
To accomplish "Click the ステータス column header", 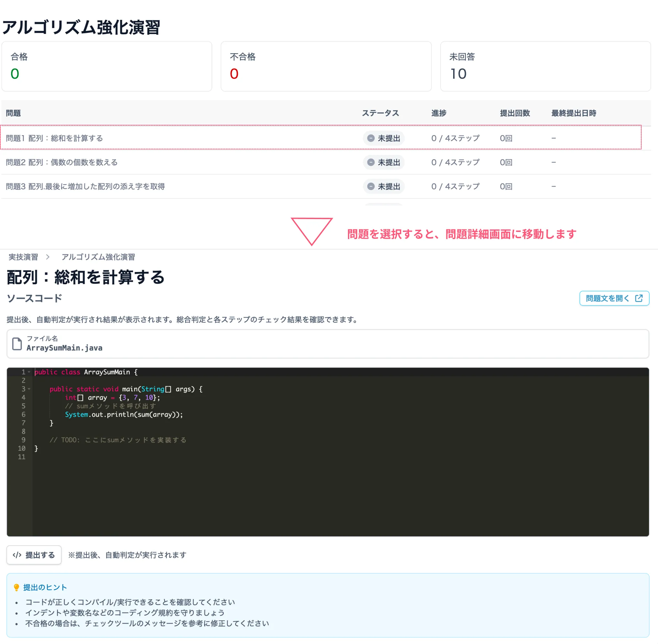I will click(380, 113).
